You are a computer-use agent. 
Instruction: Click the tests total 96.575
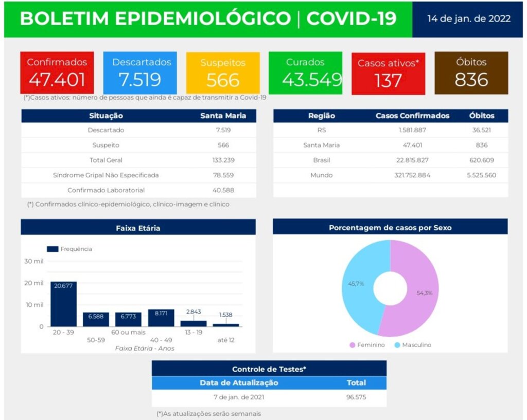coord(356,397)
